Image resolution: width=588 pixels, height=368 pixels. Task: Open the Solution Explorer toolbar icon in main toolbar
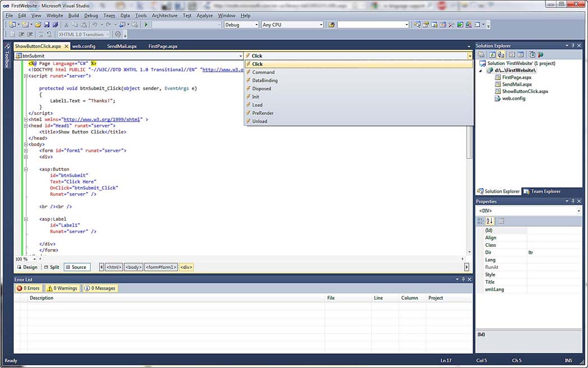[x=417, y=25]
